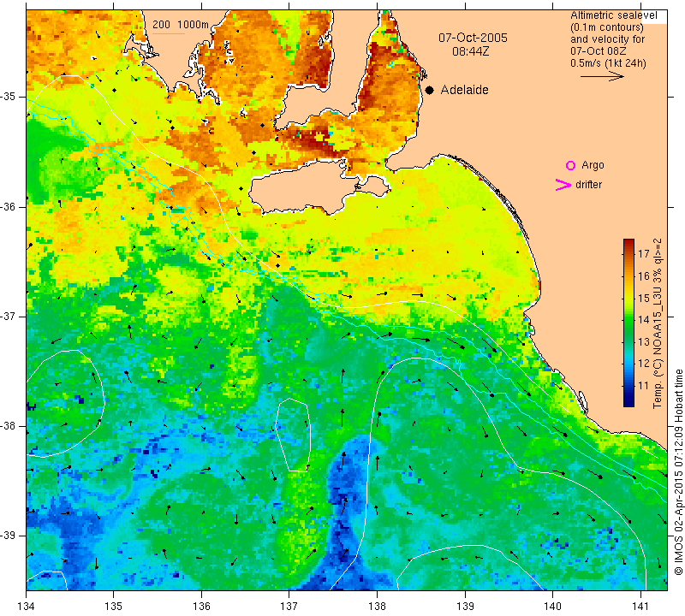Click the magenta Argo circle legend symbol
This screenshot has height=616, width=685.
pyautogui.click(x=570, y=165)
